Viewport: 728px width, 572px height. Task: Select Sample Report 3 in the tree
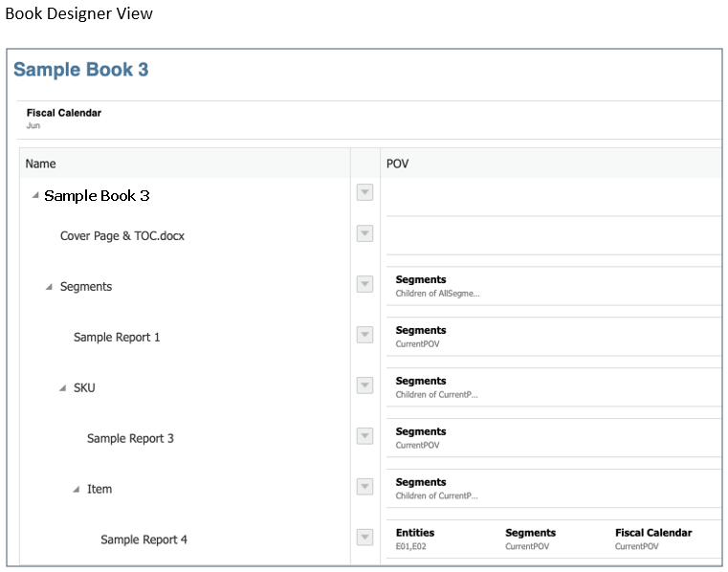pos(130,439)
